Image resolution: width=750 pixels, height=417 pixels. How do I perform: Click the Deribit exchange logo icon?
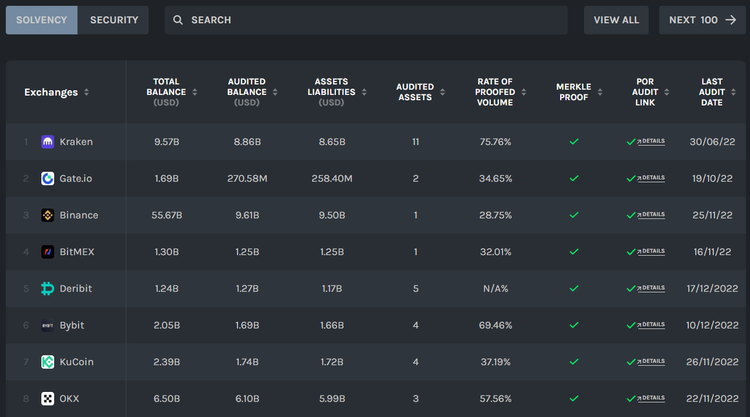[x=47, y=288]
